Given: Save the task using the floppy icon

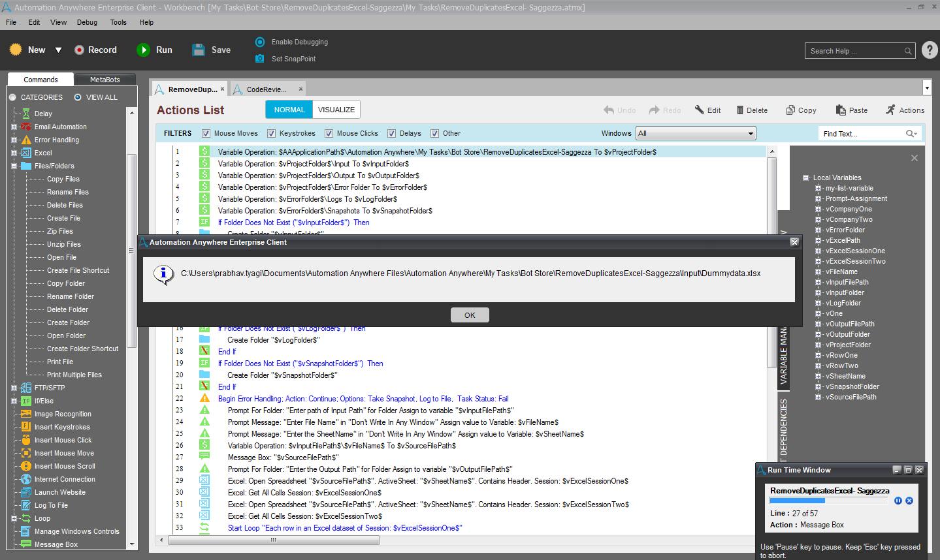Looking at the screenshot, I should (x=199, y=50).
